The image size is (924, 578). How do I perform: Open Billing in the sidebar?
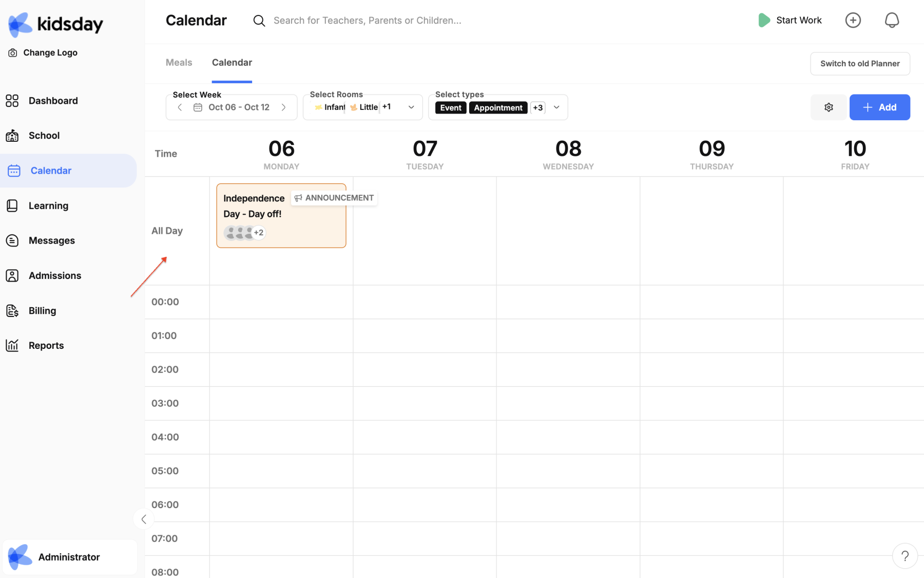click(x=42, y=311)
